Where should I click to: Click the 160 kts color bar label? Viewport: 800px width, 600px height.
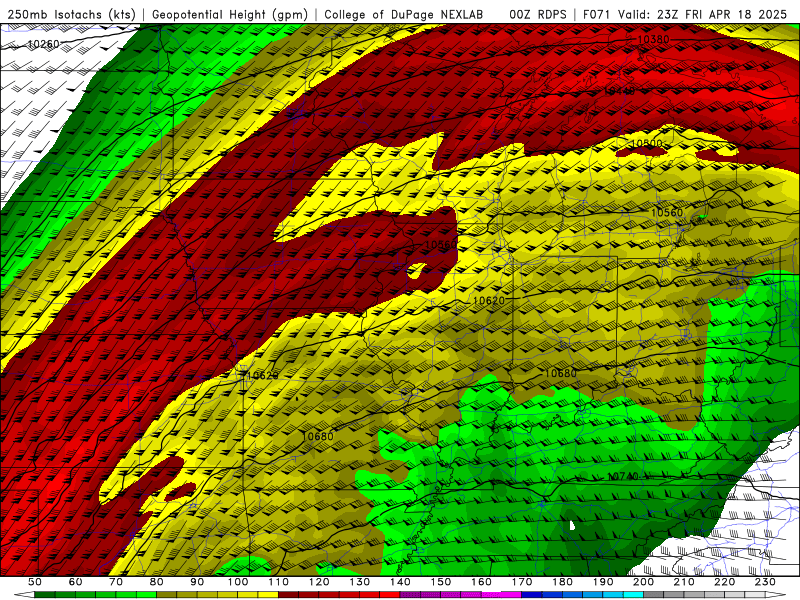482,582
